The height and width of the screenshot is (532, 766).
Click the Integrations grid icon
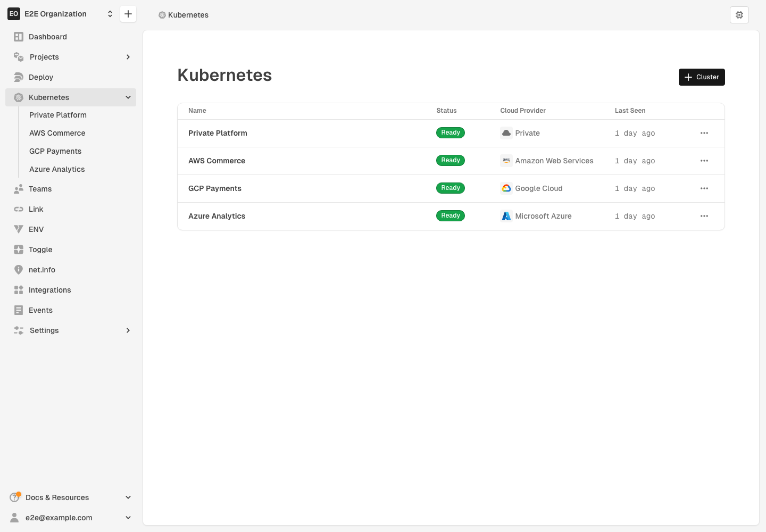[x=19, y=290]
